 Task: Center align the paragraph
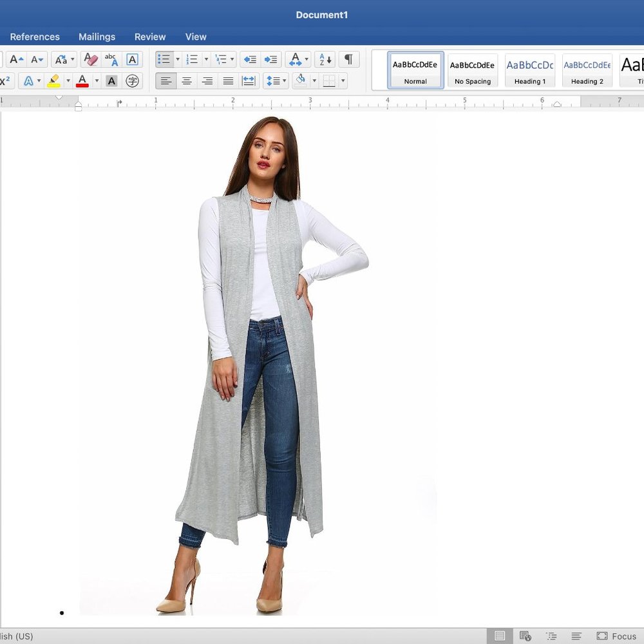(x=187, y=81)
